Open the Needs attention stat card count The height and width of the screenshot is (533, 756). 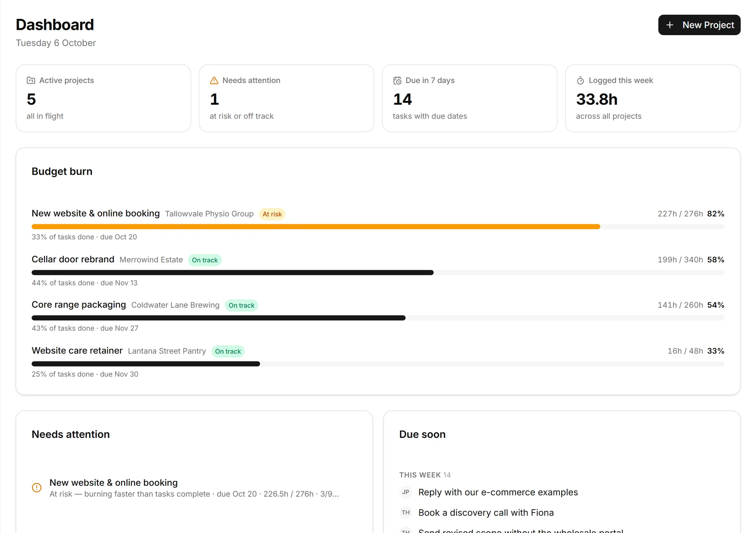pyautogui.click(x=214, y=99)
